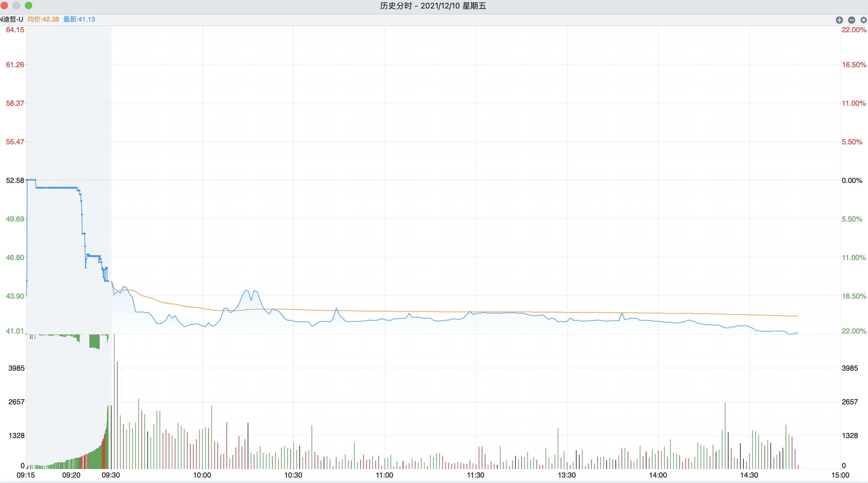The image size is (868, 483).
Task: Open chart settings gear icon
Action: tap(863, 20)
